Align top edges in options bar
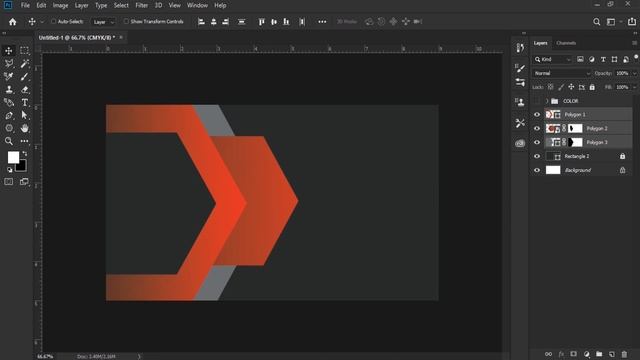640x360 pixels. click(x=262, y=22)
